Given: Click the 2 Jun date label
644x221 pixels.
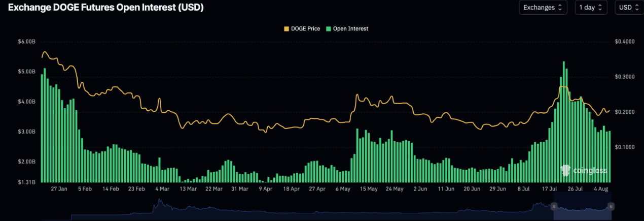Looking at the screenshot, I should pyautogui.click(x=420, y=188).
